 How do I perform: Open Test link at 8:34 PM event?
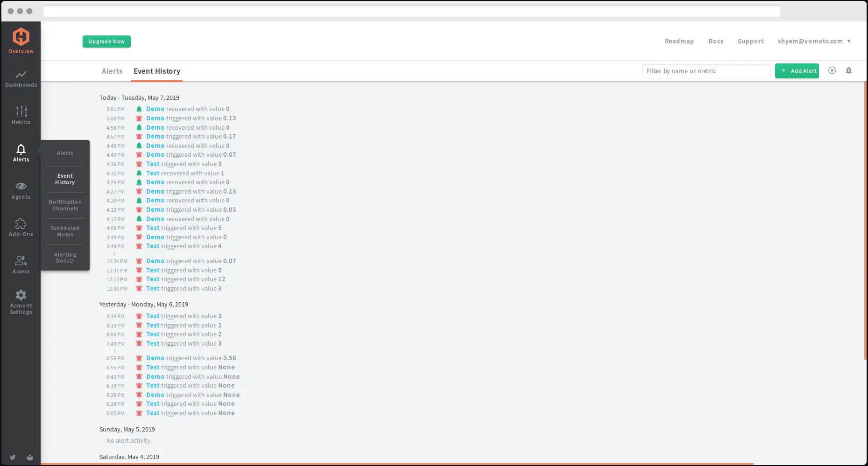(x=153, y=316)
